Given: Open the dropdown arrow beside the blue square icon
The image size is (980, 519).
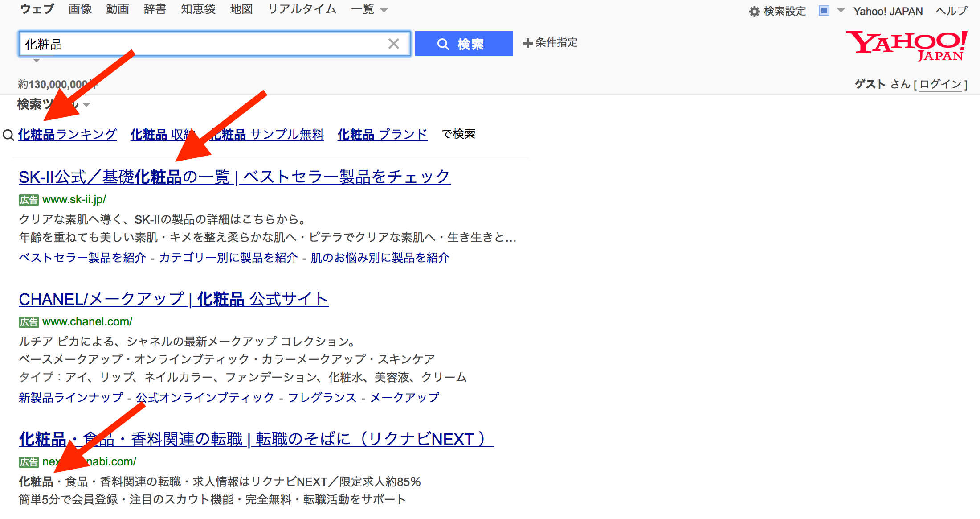Looking at the screenshot, I should point(841,10).
